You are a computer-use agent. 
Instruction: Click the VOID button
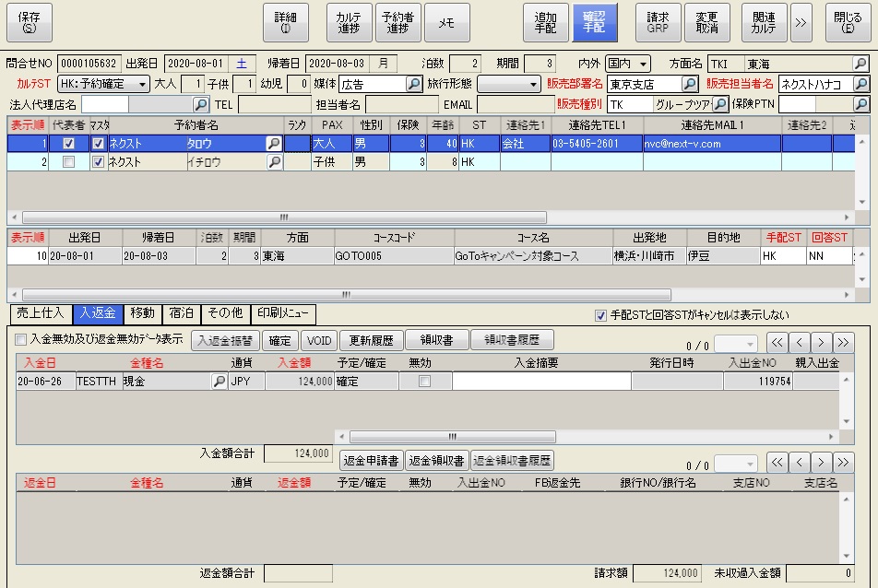click(x=319, y=341)
